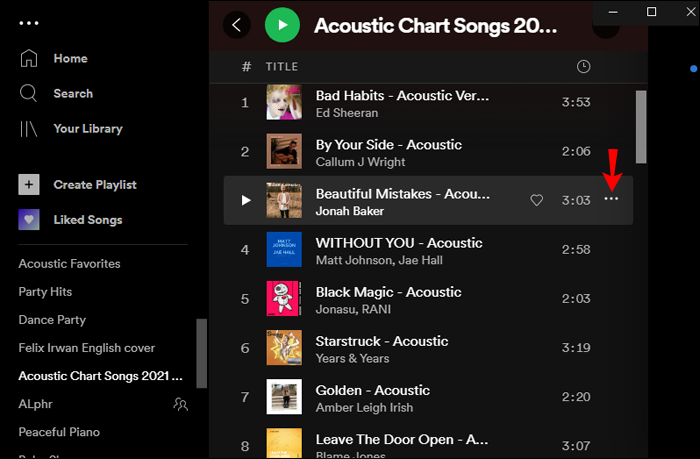
Task: Sort by the TITLE column header
Action: [x=281, y=67]
